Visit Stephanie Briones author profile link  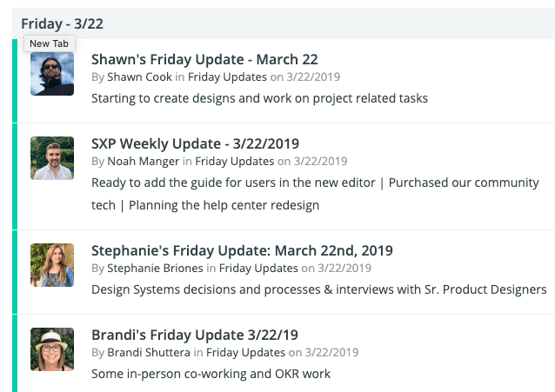pyautogui.click(x=155, y=268)
